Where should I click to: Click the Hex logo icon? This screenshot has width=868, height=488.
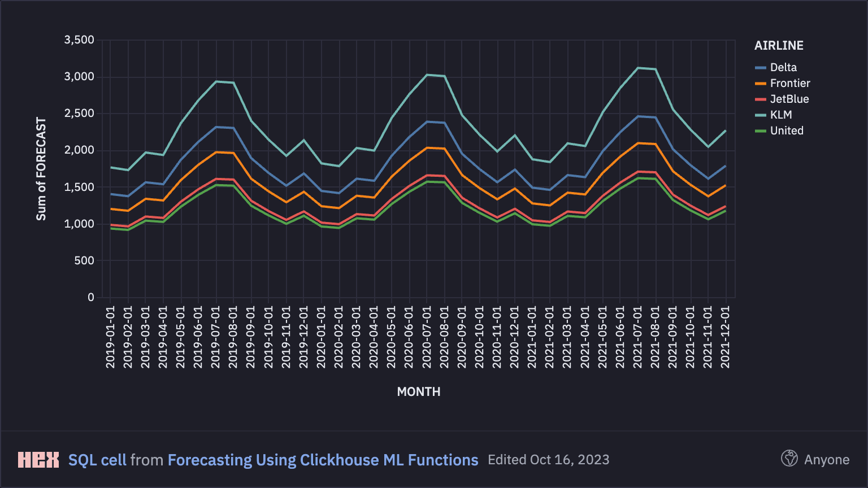point(38,460)
